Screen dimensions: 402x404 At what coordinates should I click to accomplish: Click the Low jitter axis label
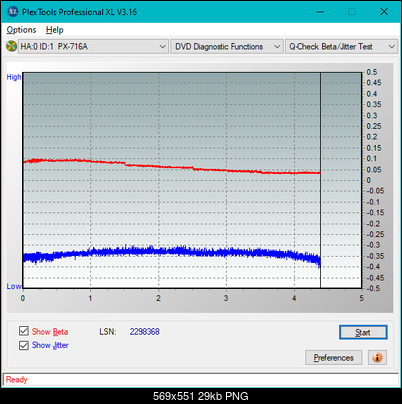coord(14,286)
